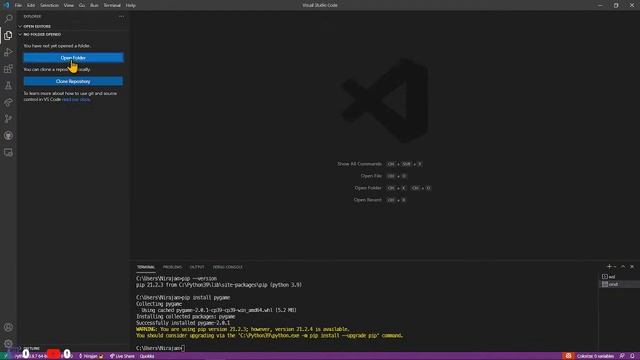Maximize the panel with up chevron

coord(623,267)
